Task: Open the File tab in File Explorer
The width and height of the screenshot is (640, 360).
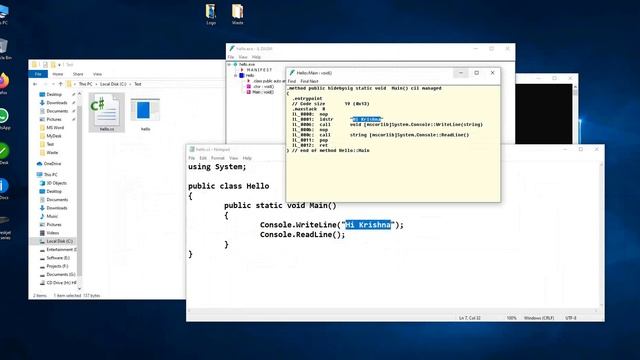Action: (38, 74)
